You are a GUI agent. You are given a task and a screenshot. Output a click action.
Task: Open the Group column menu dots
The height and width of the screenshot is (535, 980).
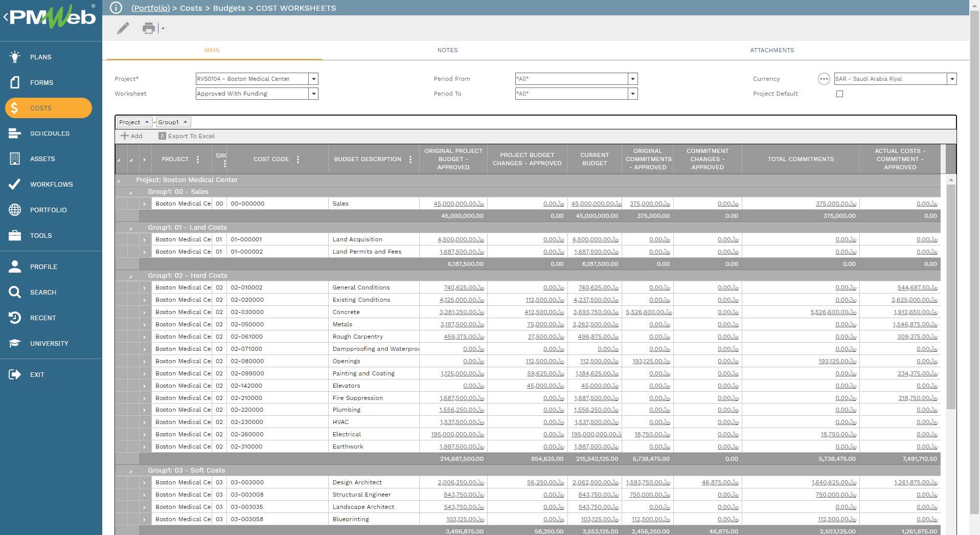[x=224, y=164]
